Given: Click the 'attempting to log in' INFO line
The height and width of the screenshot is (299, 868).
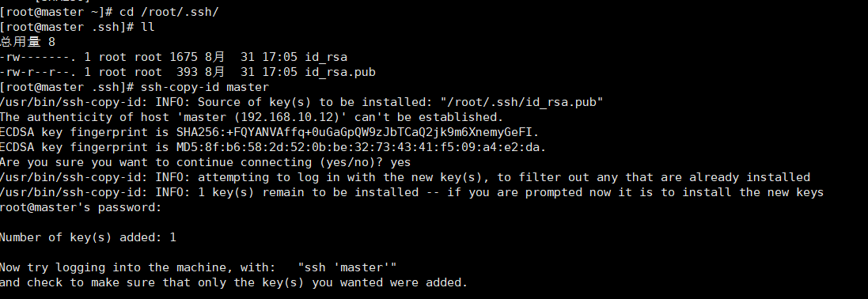Looking at the screenshot, I should tap(405, 177).
